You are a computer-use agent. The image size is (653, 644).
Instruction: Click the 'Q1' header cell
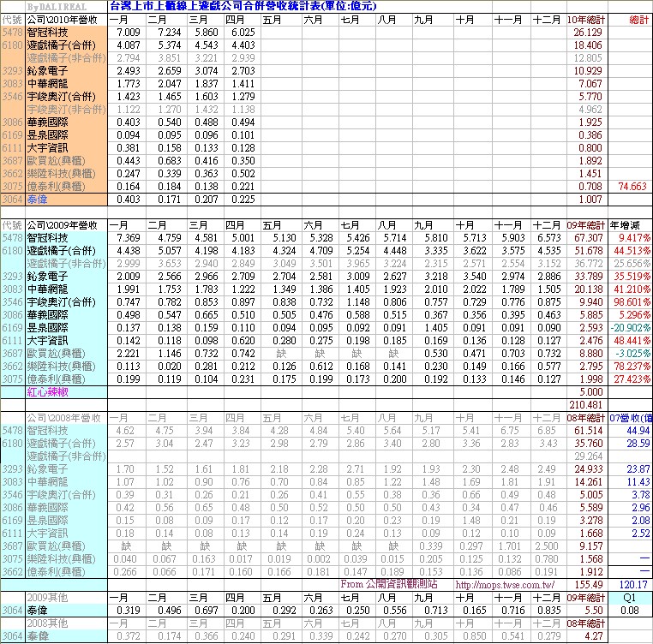629,598
